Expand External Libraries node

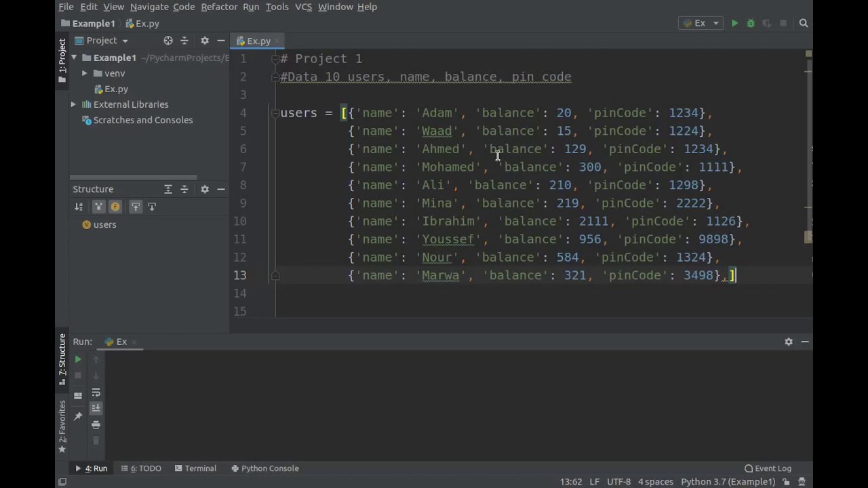[x=73, y=104]
